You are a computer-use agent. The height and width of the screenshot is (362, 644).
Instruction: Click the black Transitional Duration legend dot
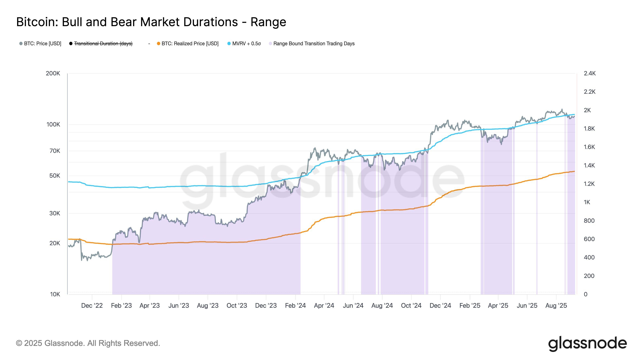71,44
